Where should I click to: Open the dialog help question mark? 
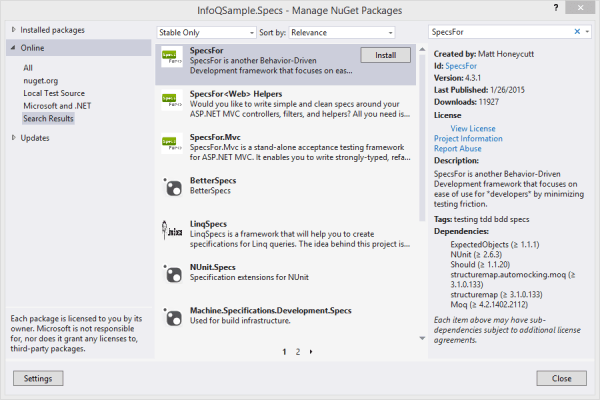click(556, 8)
